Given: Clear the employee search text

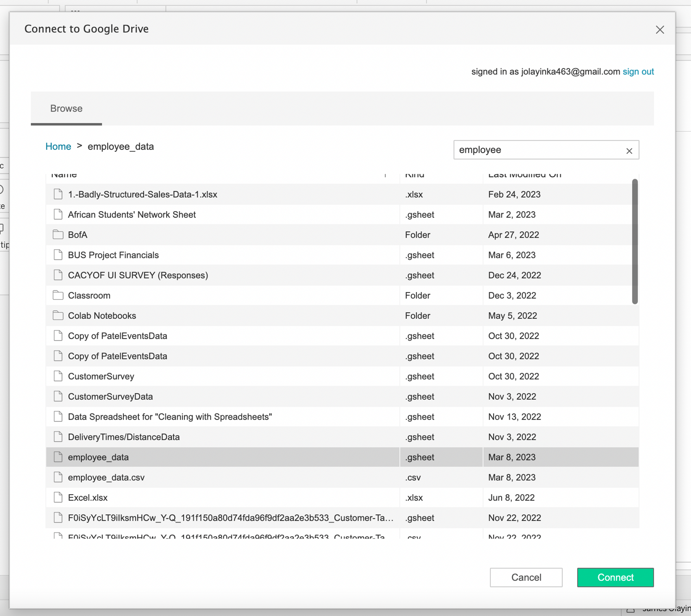Looking at the screenshot, I should tap(629, 151).
